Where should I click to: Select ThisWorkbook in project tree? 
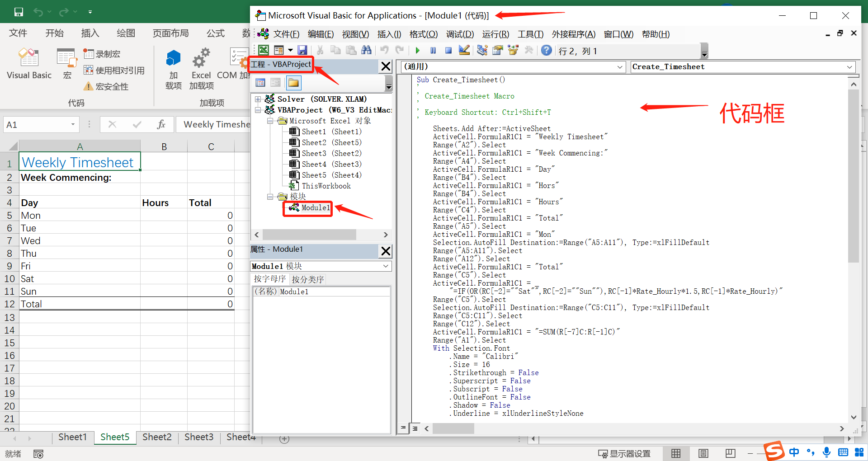tap(326, 186)
